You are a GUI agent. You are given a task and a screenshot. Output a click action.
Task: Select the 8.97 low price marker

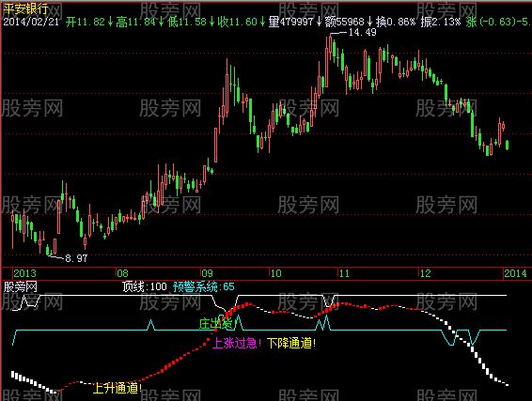click(x=76, y=258)
